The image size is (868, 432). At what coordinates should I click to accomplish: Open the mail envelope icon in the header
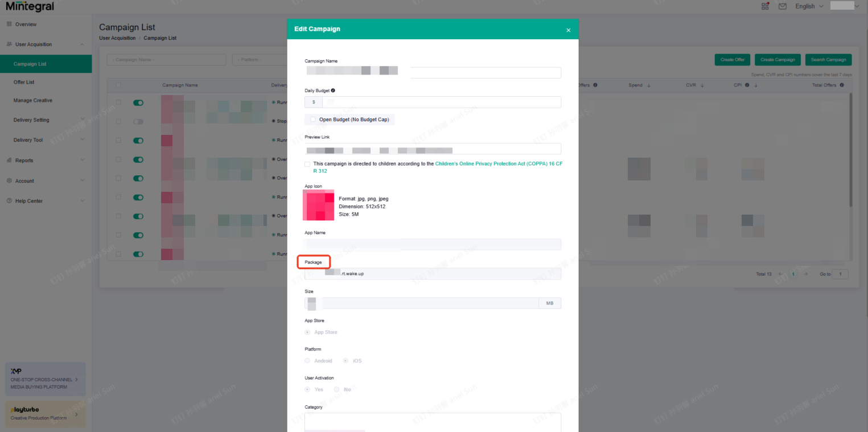782,6
